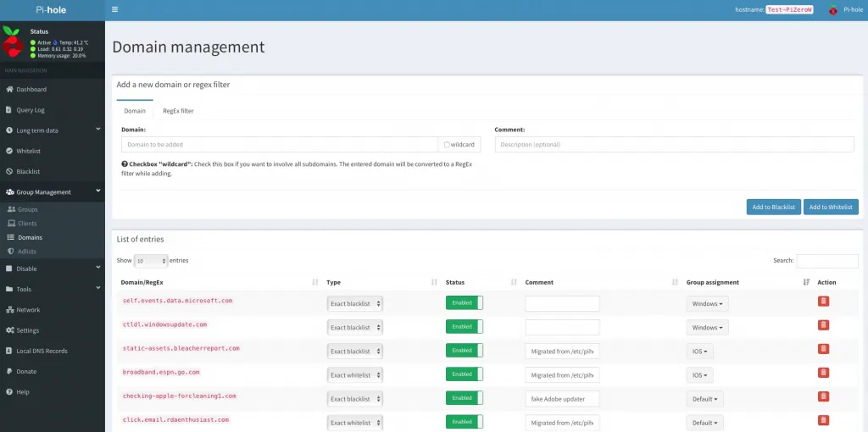Viewport: 868px width, 432px height.
Task: Delete the self.events.data.microsoft.com entry with trash icon
Action: pyautogui.click(x=823, y=301)
